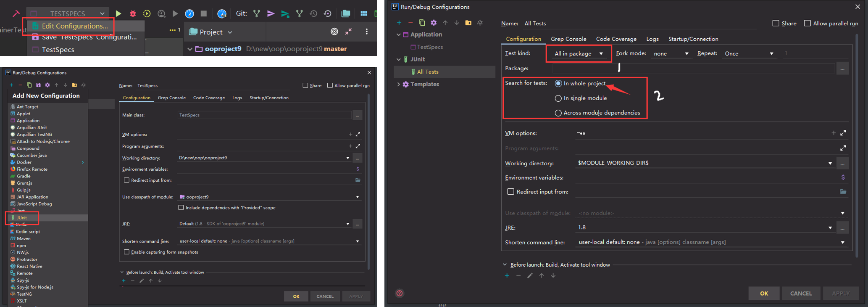Image resolution: width=868 pixels, height=307 pixels.
Task: Open Grep Console tab in All Tests dialog
Action: [568, 39]
